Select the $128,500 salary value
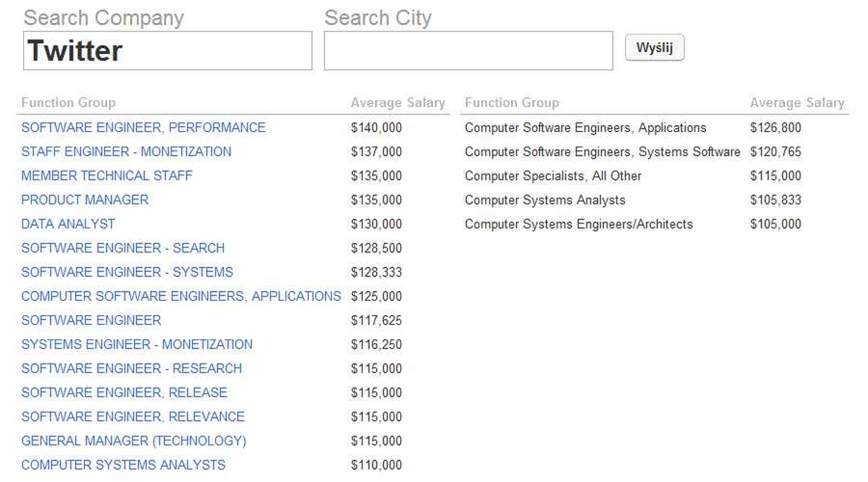868x482 pixels. pos(376,248)
